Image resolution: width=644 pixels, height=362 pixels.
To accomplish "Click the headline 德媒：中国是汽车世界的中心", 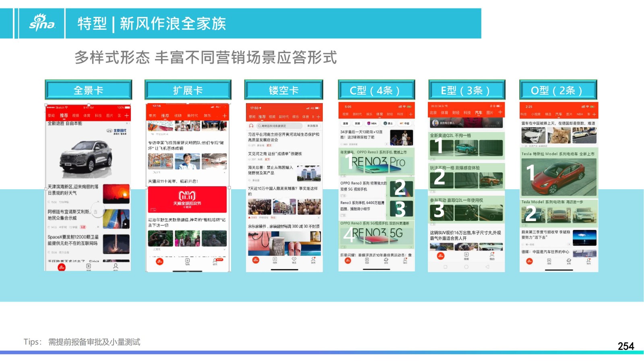I will point(545,252).
